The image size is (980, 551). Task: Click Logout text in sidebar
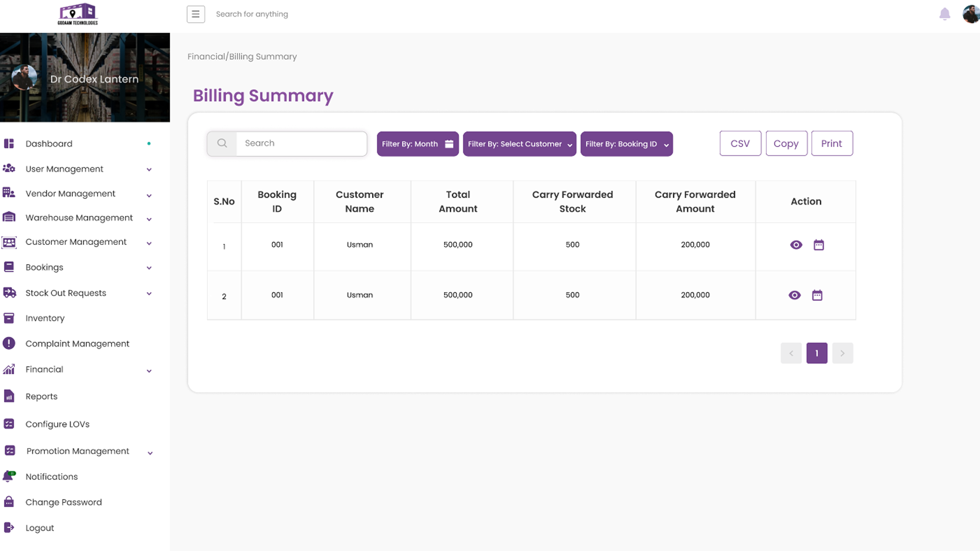tap(40, 528)
